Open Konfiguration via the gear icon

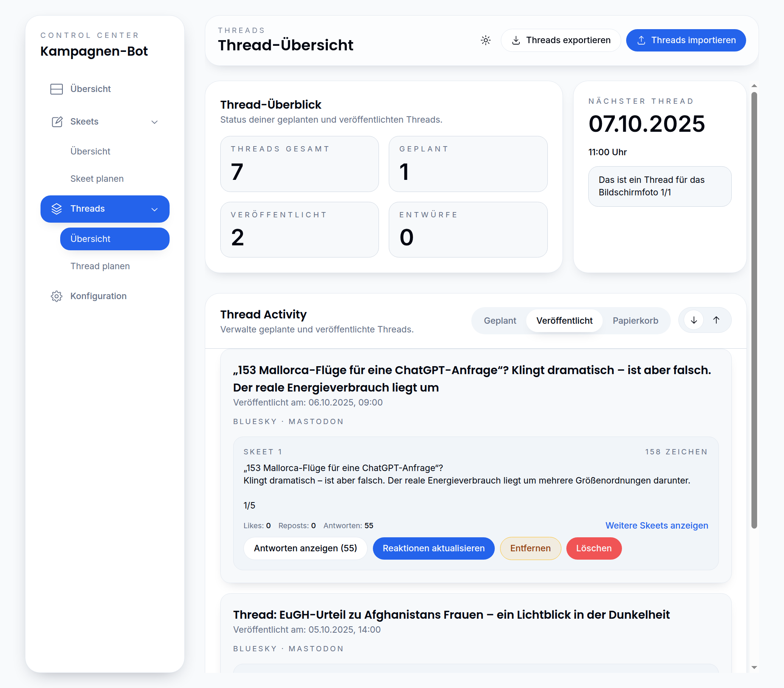click(56, 296)
